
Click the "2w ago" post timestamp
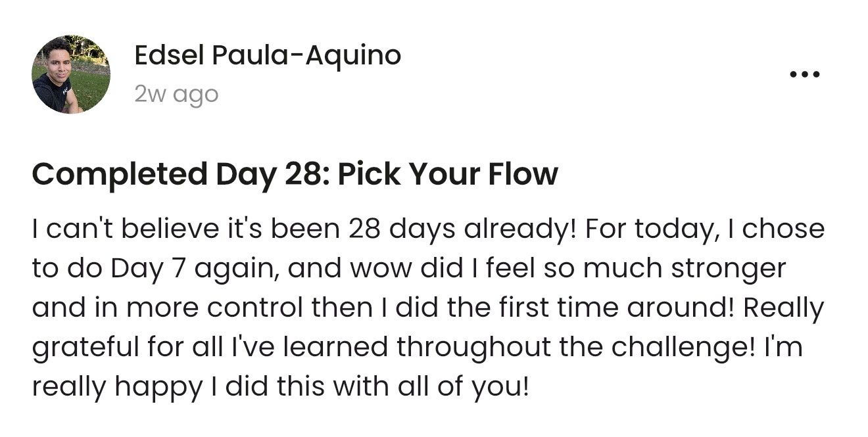point(176,95)
